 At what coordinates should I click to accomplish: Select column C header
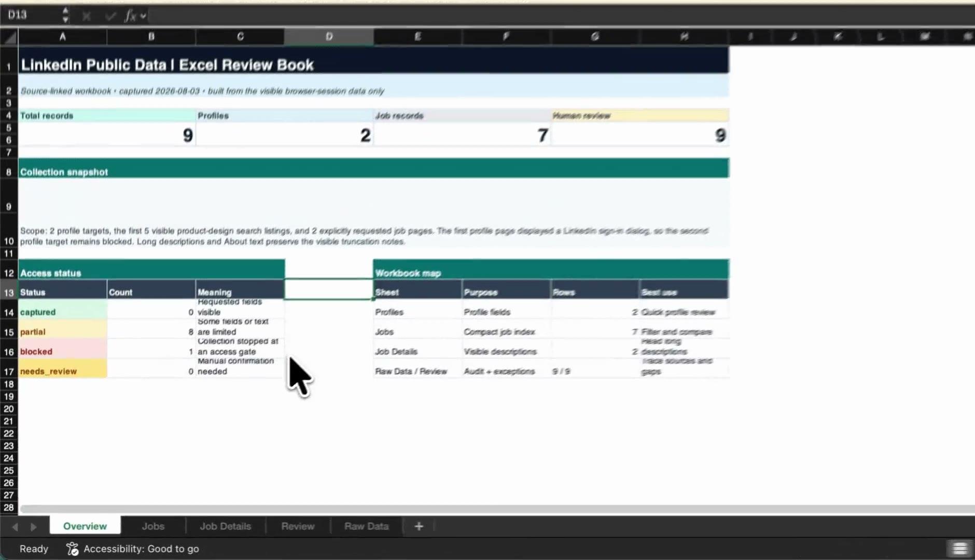point(240,37)
